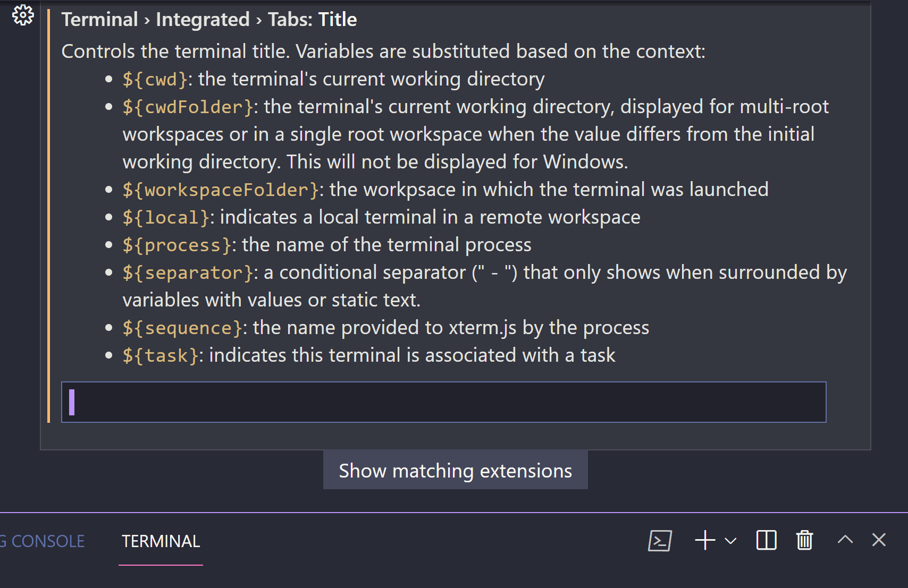The height and width of the screenshot is (588, 908).
Task: Click the Show matching extensions button
Action: (x=455, y=470)
